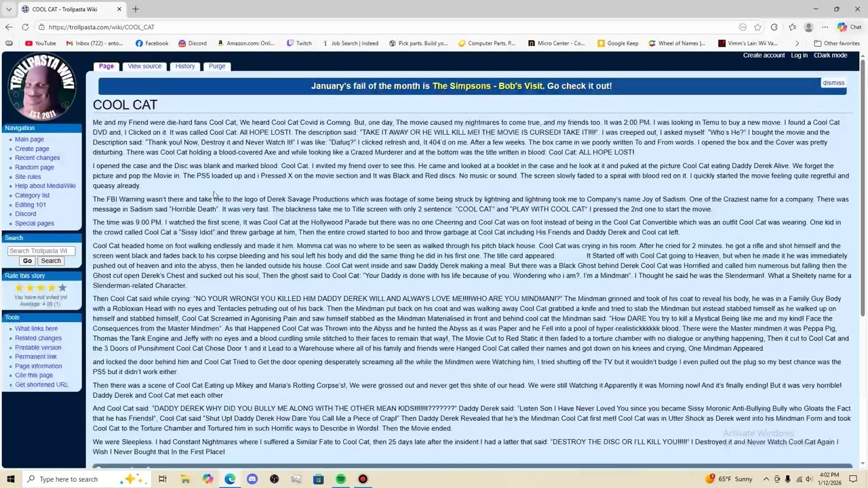Image resolution: width=868 pixels, height=488 pixels.
Task: Open Printable version link
Action: pyautogui.click(x=38, y=348)
